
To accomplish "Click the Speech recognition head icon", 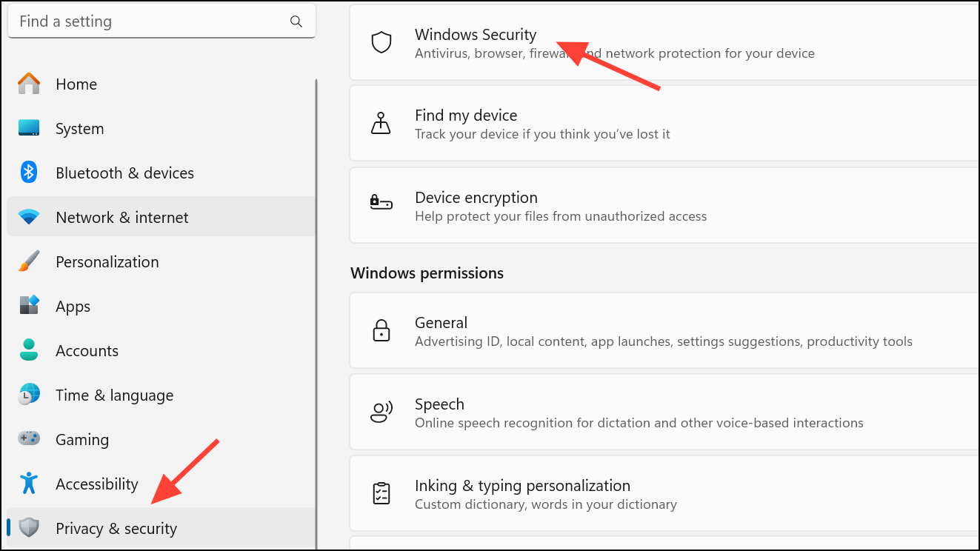I will [x=381, y=412].
